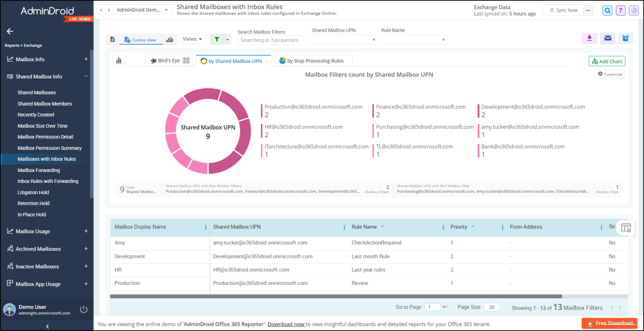This screenshot has height=331, width=644.
Task: Apply the green filter funnel icon
Action: pos(218,38)
